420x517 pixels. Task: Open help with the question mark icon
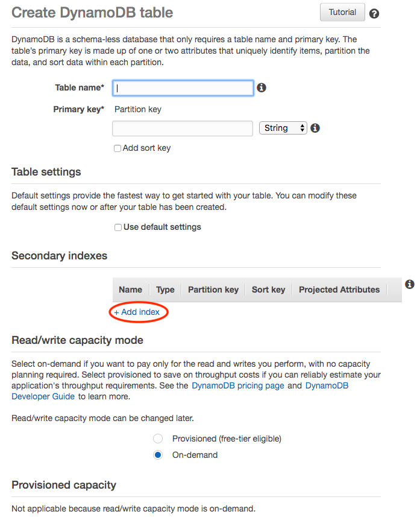coord(374,13)
